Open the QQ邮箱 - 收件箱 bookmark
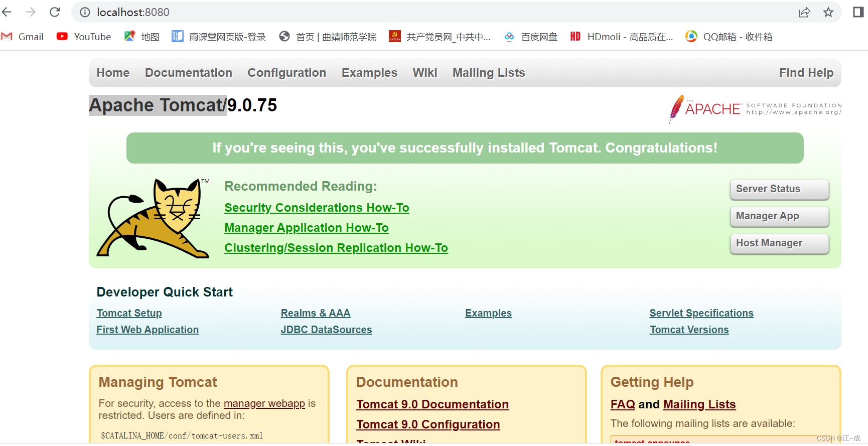 click(729, 37)
